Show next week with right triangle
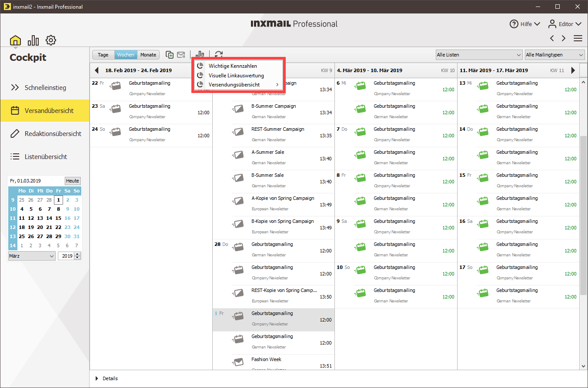 point(573,70)
